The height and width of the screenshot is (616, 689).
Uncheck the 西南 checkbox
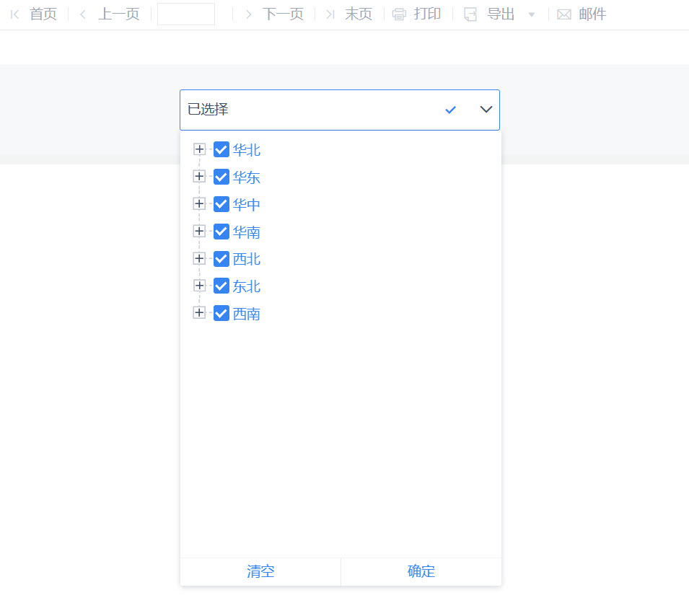(221, 313)
